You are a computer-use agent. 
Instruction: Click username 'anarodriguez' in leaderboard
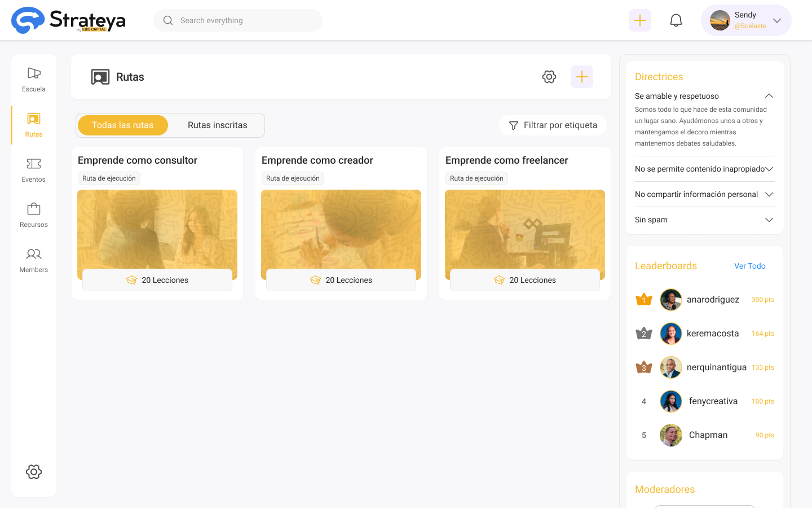(x=713, y=300)
